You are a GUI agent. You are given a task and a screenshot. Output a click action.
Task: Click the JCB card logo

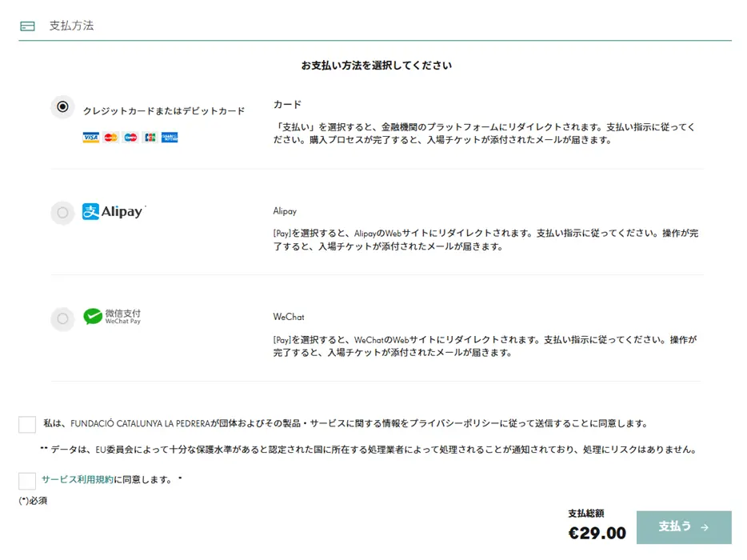[x=150, y=138]
